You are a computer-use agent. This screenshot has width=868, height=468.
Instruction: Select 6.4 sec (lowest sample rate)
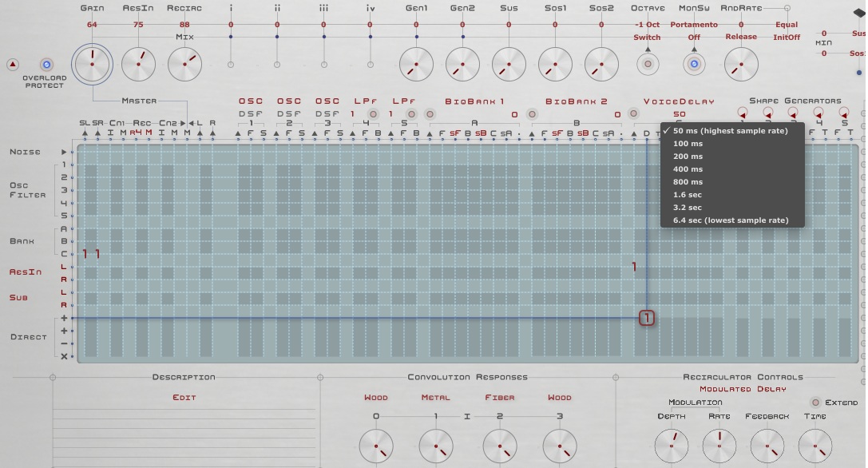[732, 220]
